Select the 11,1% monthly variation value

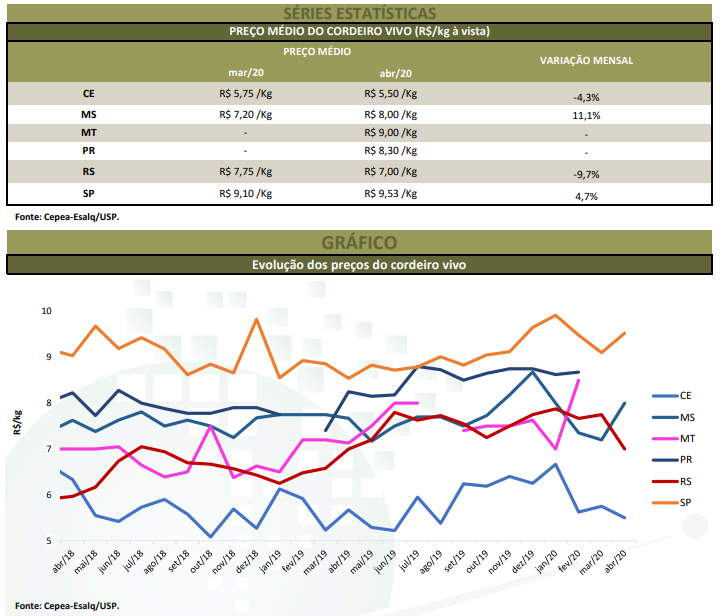click(587, 116)
